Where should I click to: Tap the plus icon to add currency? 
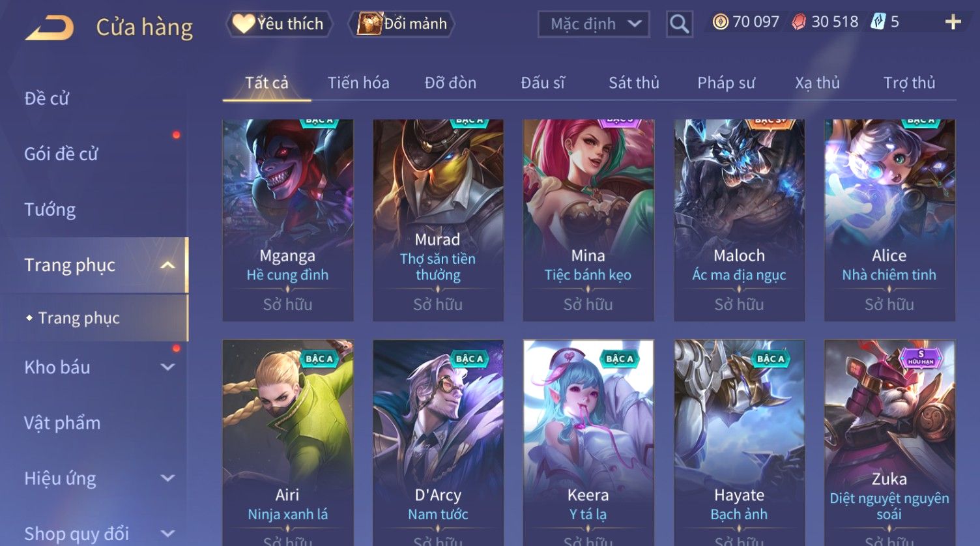pos(953,22)
